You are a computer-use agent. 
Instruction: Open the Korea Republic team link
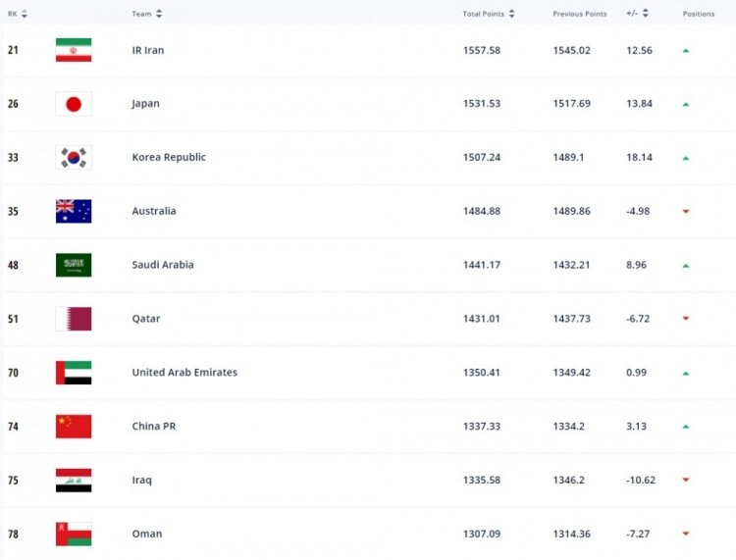[169, 157]
